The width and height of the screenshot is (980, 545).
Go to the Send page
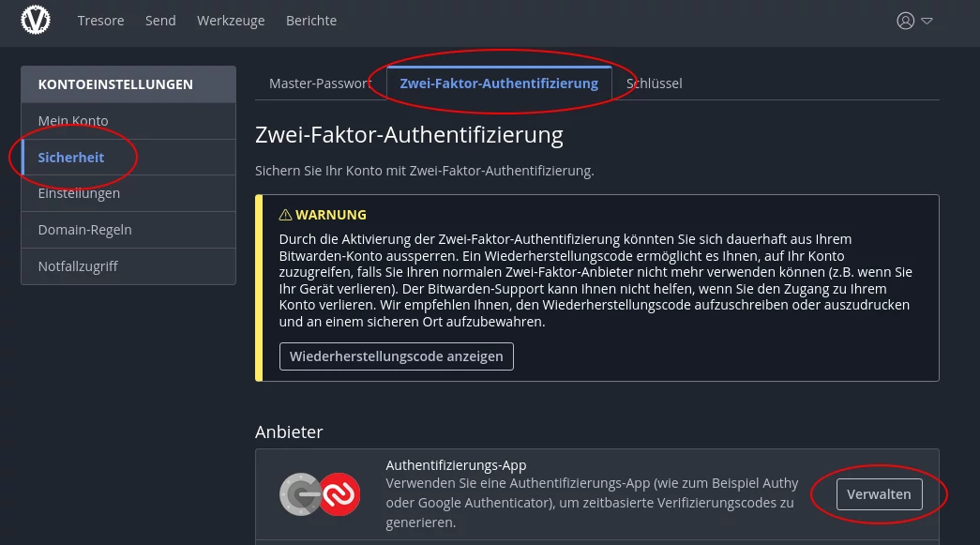point(160,21)
